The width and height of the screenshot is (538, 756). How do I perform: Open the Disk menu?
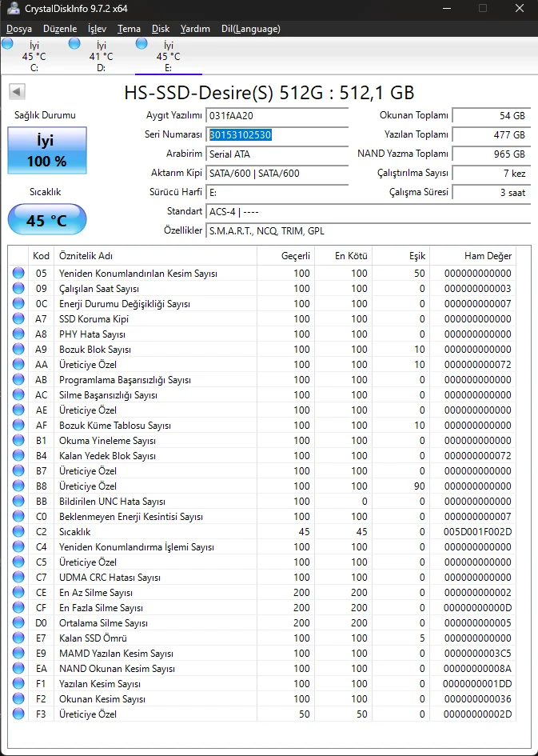point(161,29)
